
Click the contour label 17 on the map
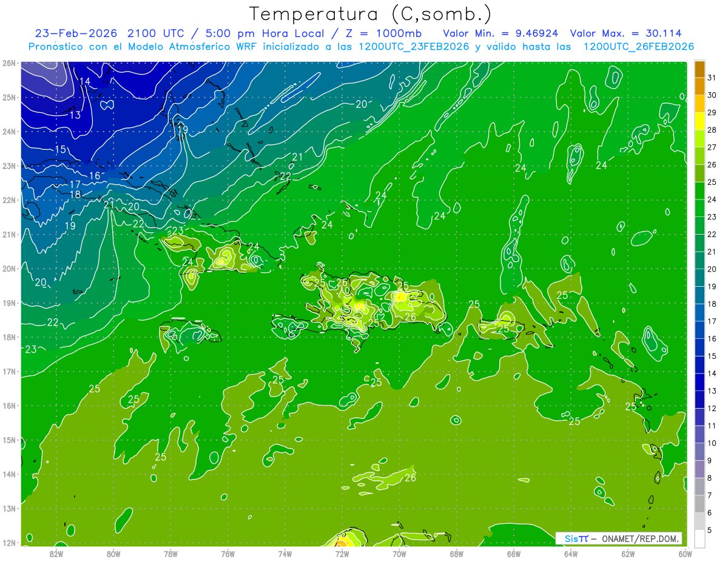tap(75, 184)
